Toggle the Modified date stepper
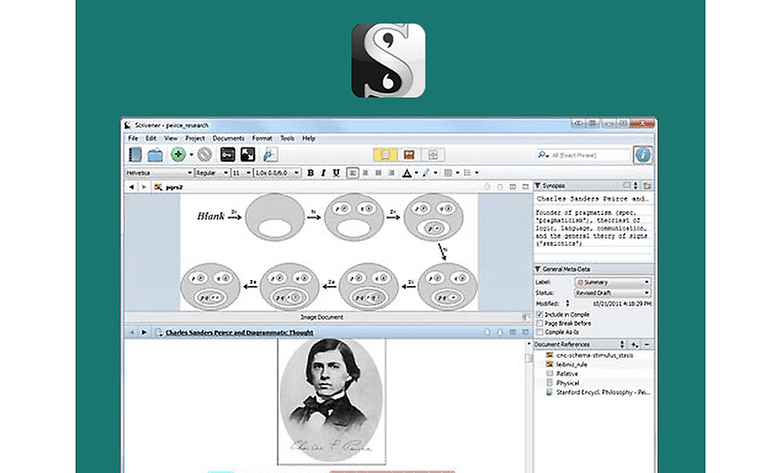Image resolution: width=782 pixels, height=473 pixels. tap(567, 303)
